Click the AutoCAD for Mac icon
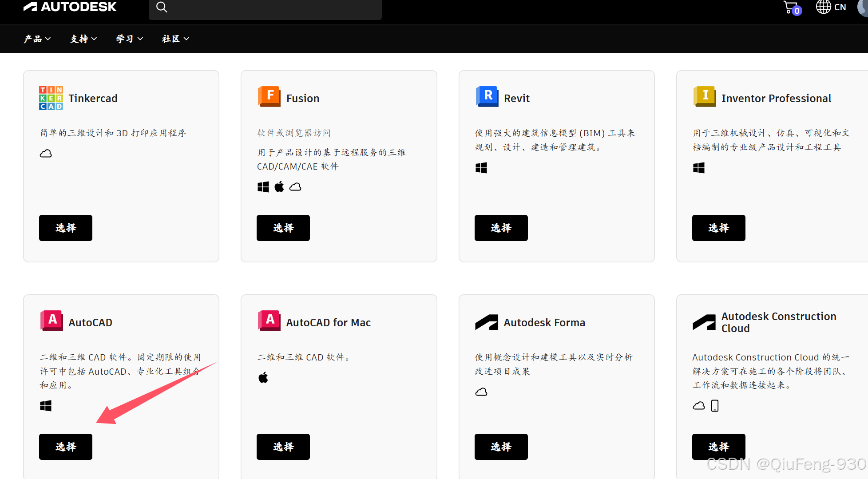This screenshot has width=868, height=479. (269, 321)
